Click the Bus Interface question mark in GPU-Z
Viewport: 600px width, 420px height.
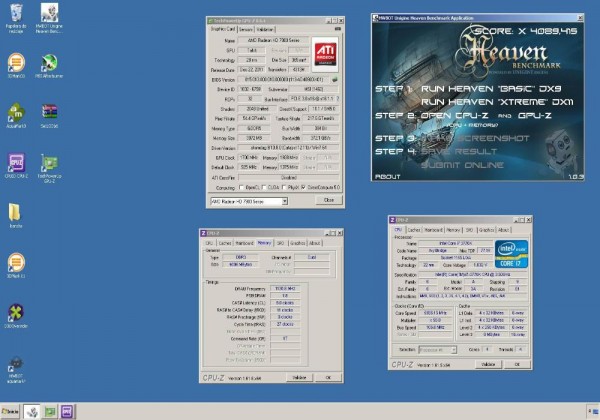pyautogui.click(x=338, y=99)
